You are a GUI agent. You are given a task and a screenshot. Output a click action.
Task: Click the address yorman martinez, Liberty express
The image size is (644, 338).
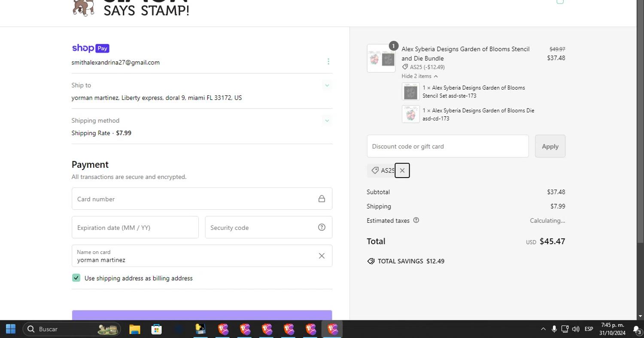157,98
